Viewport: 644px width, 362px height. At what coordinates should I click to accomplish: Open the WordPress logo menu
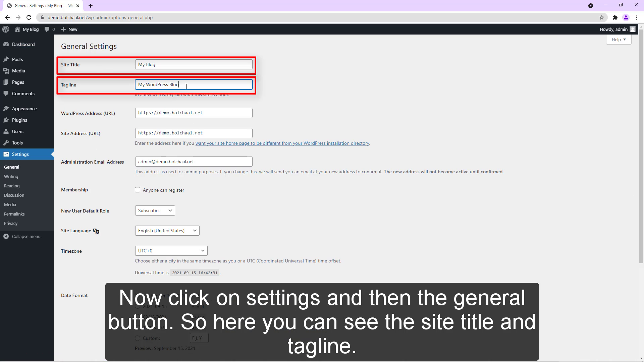click(6, 29)
